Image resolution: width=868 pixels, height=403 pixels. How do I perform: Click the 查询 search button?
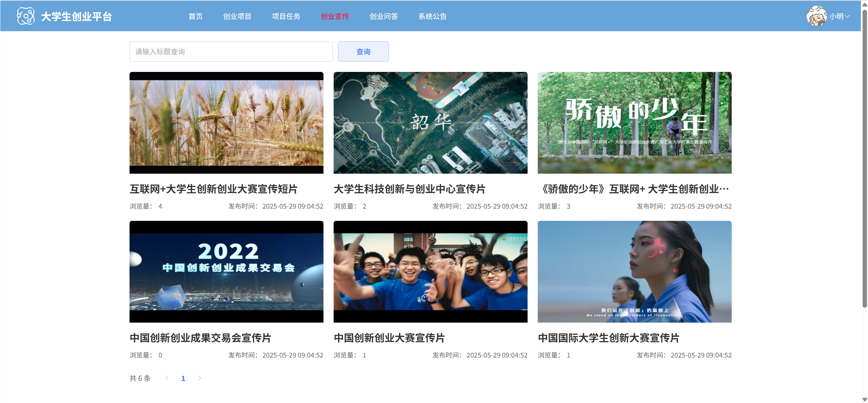pyautogui.click(x=363, y=52)
